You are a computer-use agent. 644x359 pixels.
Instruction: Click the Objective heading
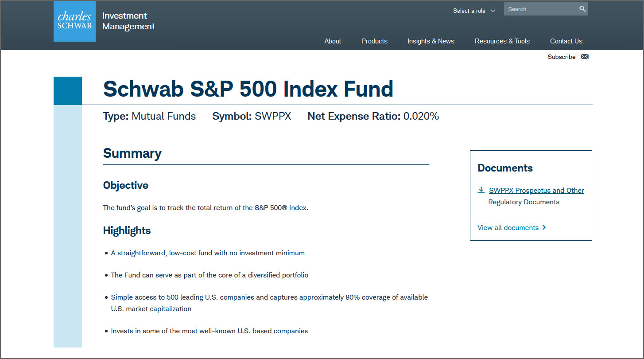coord(125,185)
